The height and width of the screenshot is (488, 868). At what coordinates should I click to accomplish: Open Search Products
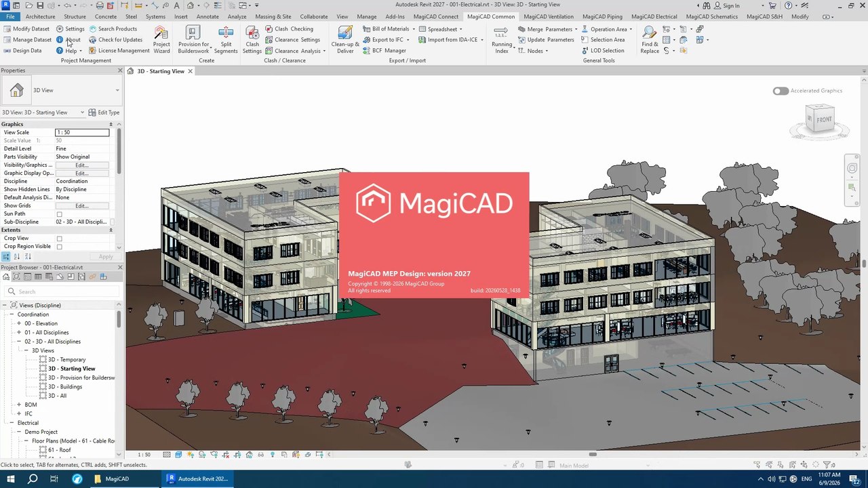113,29
